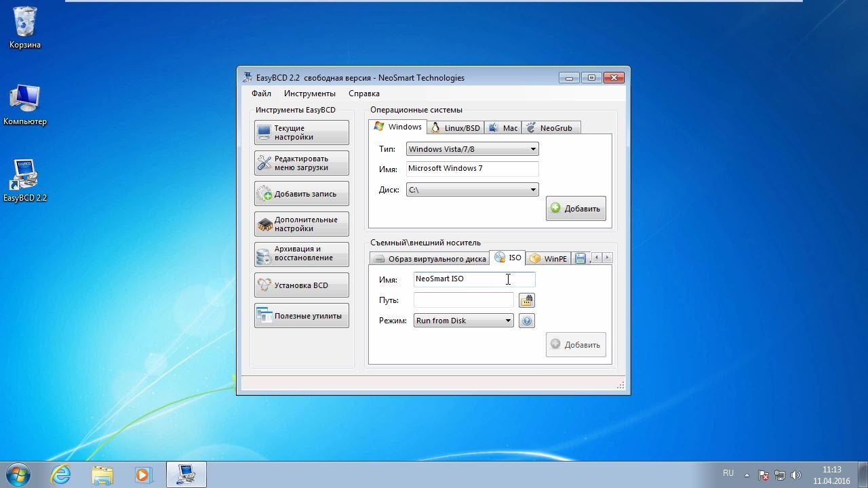Open Корзина desktop icon
Image resolution: width=868 pixels, height=488 pixels.
point(25,29)
